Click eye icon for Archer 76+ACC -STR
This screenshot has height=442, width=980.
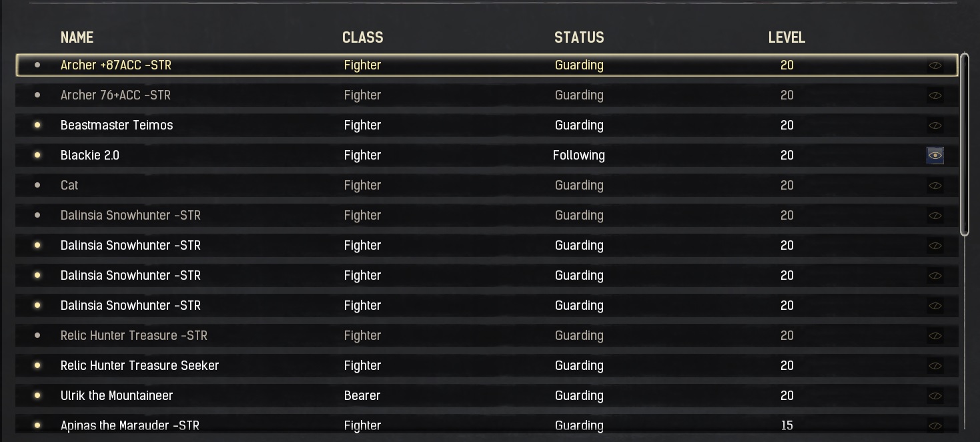pos(935,95)
